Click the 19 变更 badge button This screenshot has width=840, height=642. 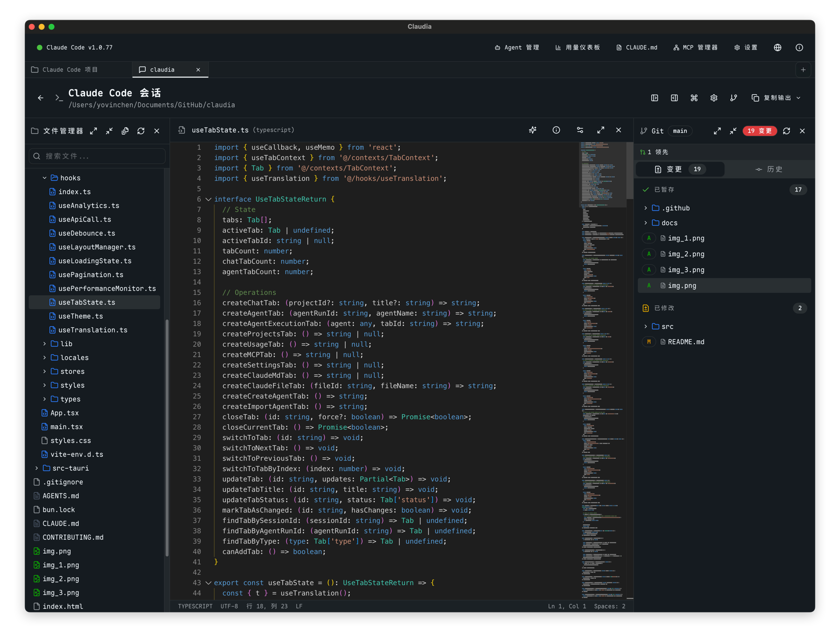(759, 131)
